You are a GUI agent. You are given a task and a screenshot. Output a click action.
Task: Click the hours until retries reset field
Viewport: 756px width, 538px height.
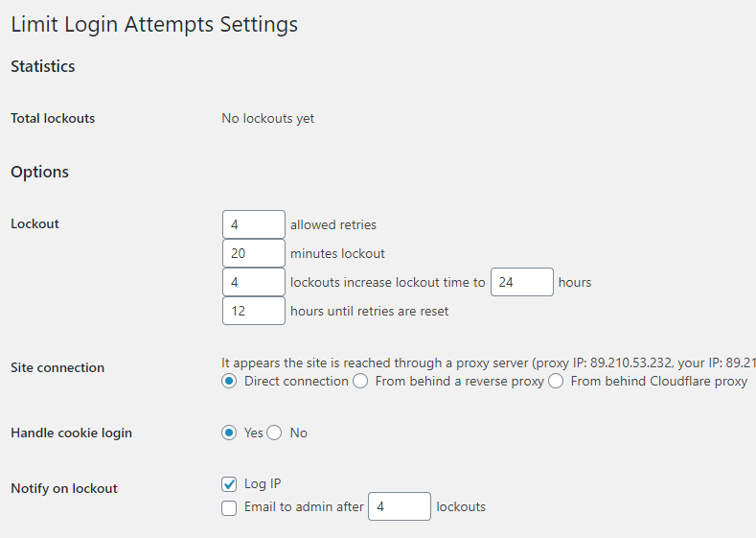click(x=254, y=311)
